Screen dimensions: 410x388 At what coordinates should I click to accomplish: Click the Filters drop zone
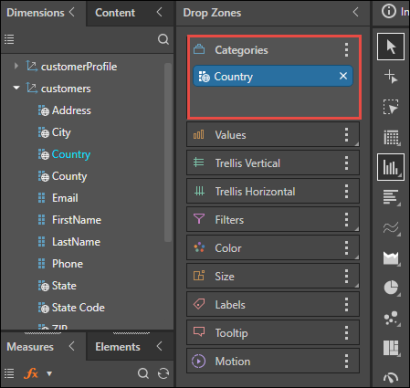coord(273,219)
